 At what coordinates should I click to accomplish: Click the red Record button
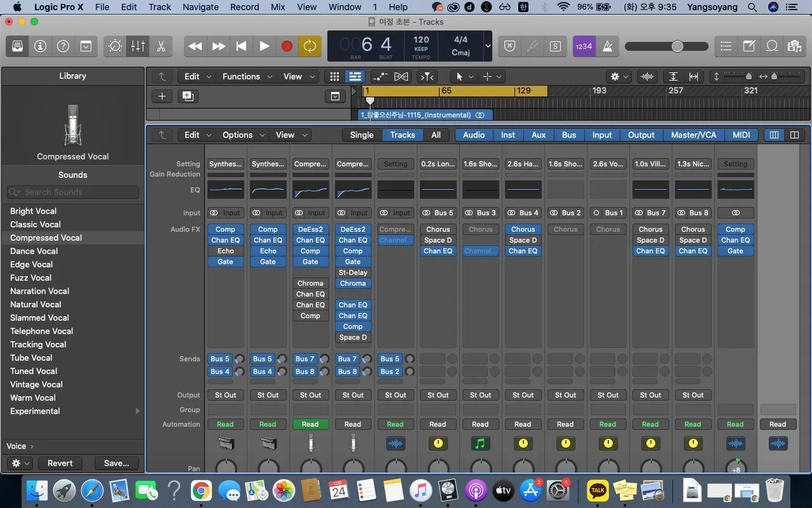(x=287, y=46)
